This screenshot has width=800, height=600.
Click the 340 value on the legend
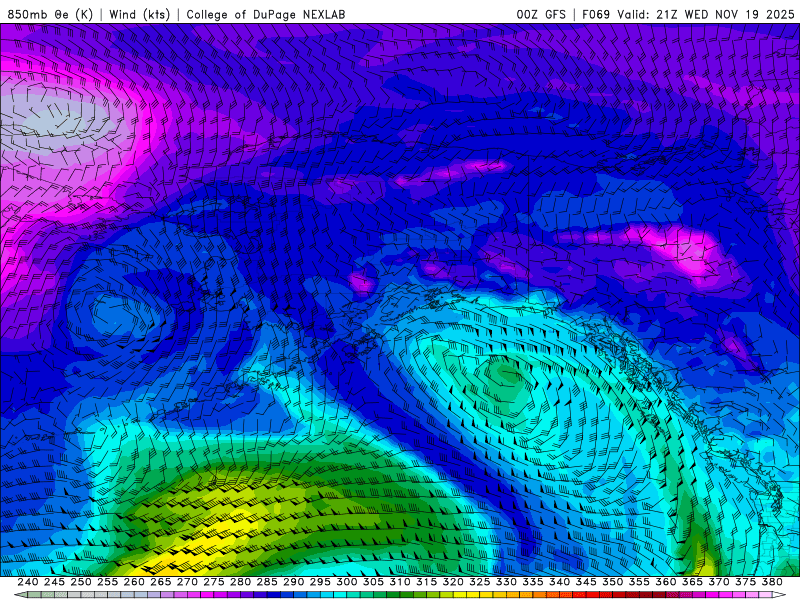559,582
